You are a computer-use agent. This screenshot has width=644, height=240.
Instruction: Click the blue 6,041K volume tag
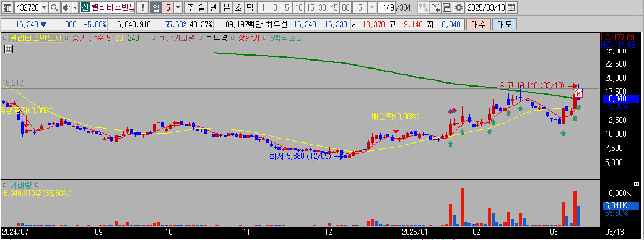click(620, 205)
